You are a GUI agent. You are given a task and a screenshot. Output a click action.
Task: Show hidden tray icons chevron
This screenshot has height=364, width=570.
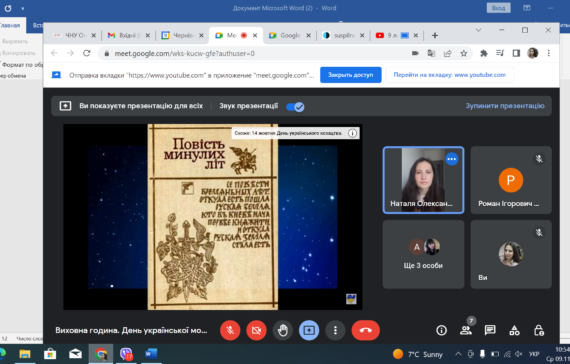[458, 354]
